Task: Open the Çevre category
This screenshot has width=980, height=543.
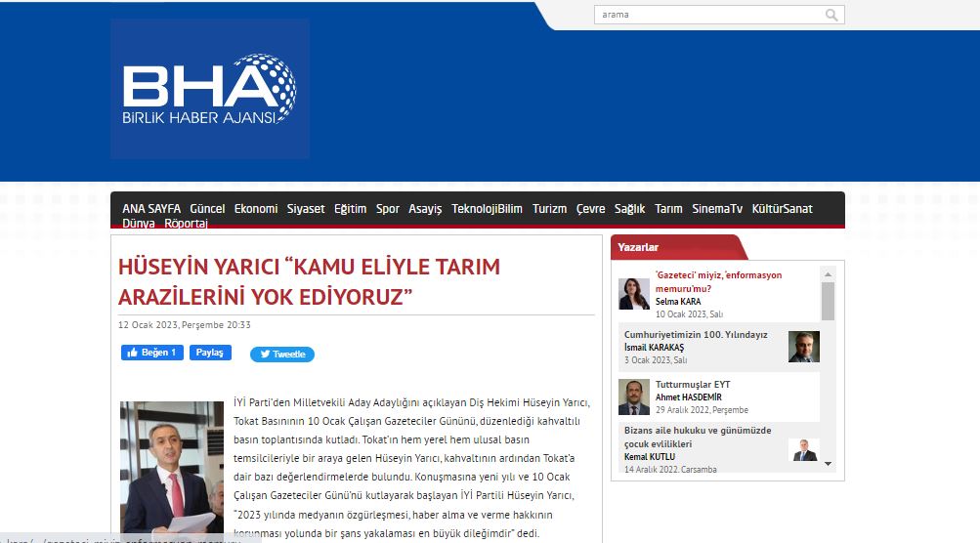Action: coord(590,209)
